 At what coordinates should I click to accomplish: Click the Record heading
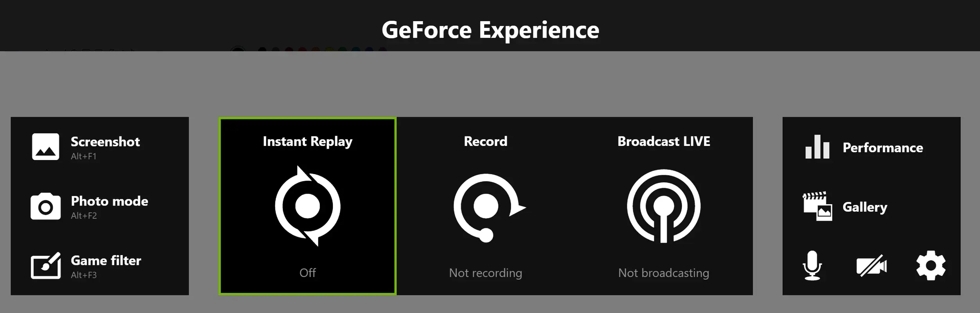pyautogui.click(x=486, y=141)
